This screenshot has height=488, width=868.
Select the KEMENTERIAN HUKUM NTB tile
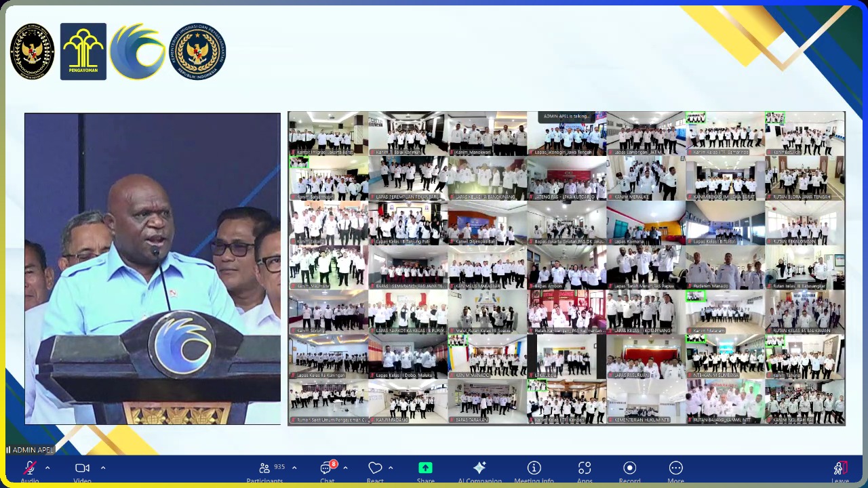click(x=646, y=402)
